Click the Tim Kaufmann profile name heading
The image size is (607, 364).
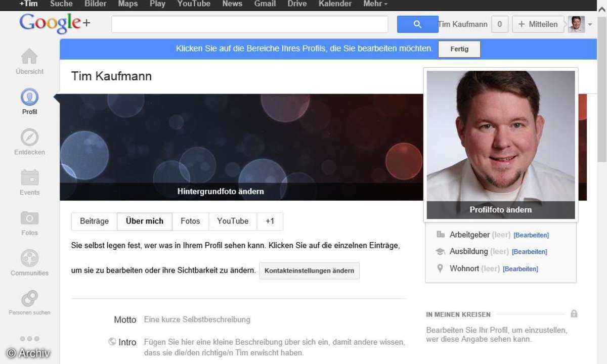pos(111,76)
